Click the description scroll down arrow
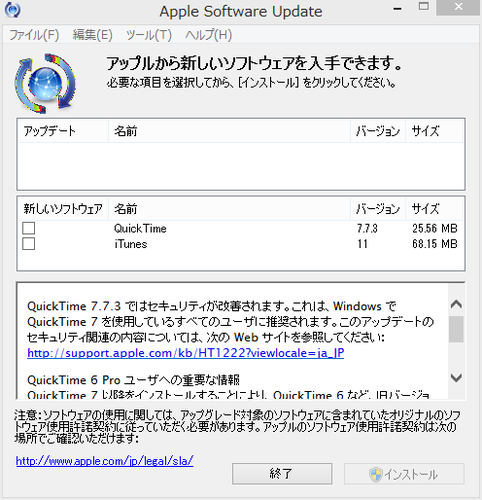 [456, 378]
